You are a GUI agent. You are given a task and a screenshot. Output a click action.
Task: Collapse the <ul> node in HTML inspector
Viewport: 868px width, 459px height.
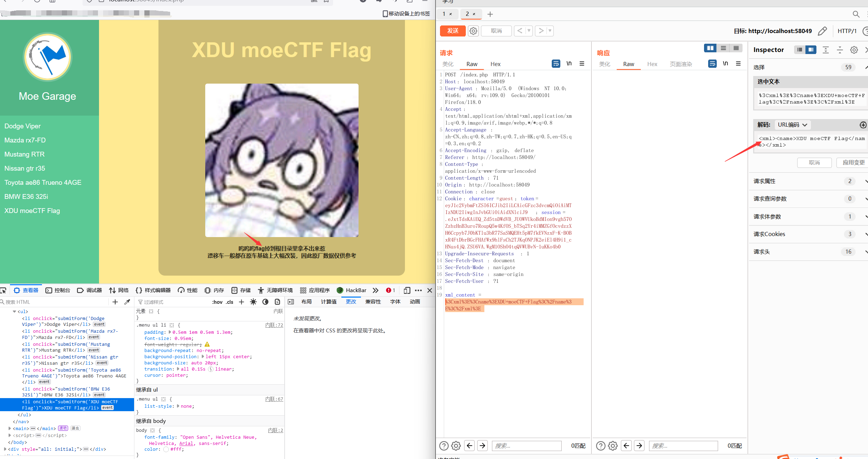[x=14, y=311]
